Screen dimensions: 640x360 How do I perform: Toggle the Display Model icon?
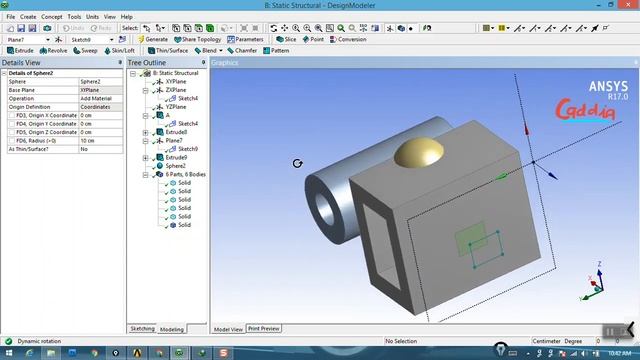point(401,28)
